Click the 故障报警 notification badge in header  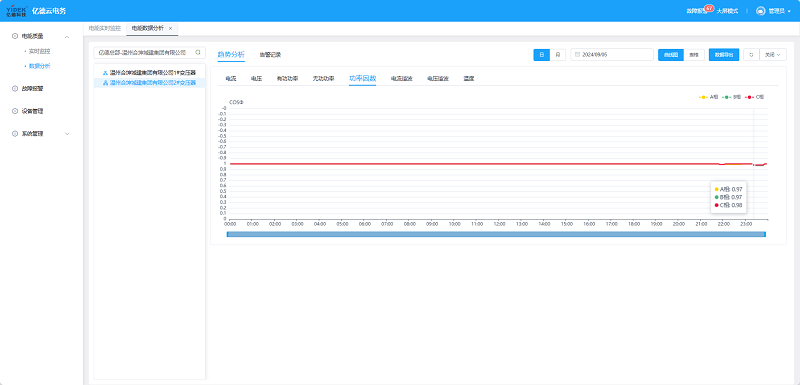pos(708,8)
